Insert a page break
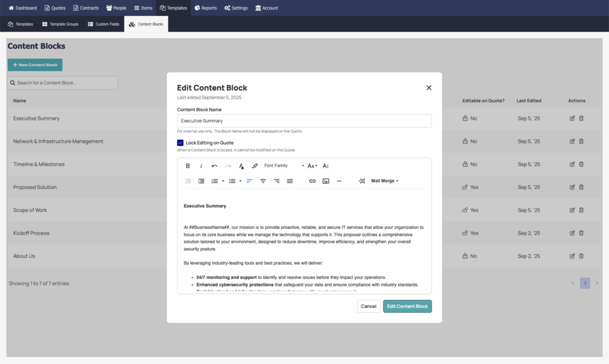 [x=362, y=181]
